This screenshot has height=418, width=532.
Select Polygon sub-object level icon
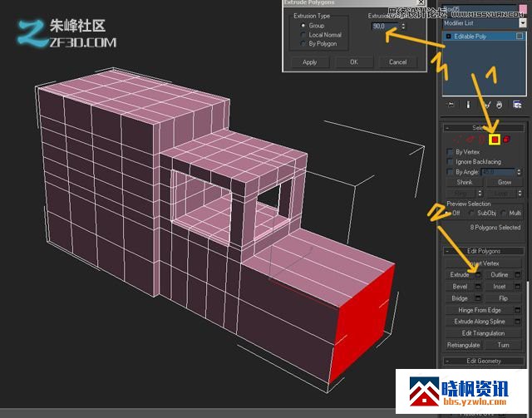coord(495,140)
